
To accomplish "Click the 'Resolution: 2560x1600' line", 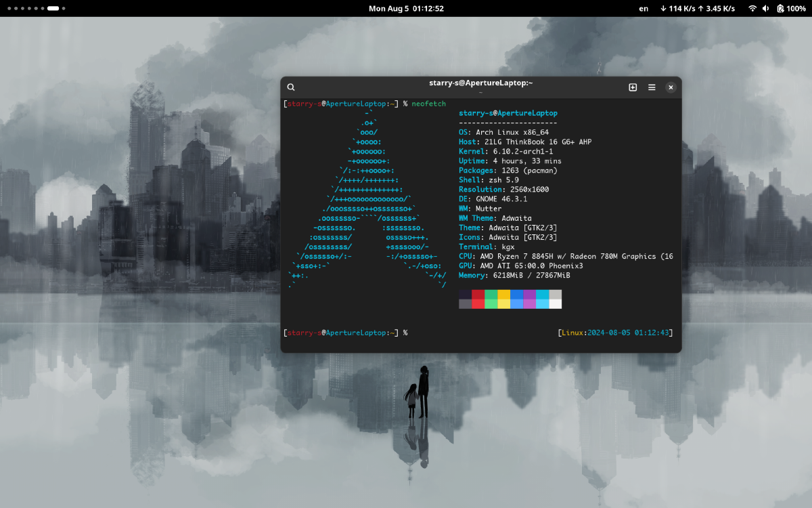I will pyautogui.click(x=503, y=190).
